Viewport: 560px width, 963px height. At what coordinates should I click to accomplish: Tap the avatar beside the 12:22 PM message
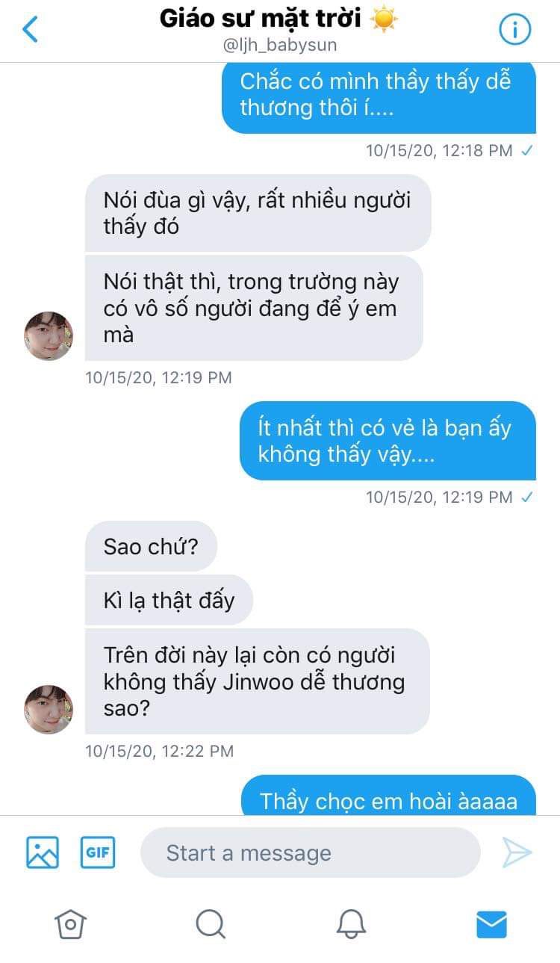[x=49, y=710]
